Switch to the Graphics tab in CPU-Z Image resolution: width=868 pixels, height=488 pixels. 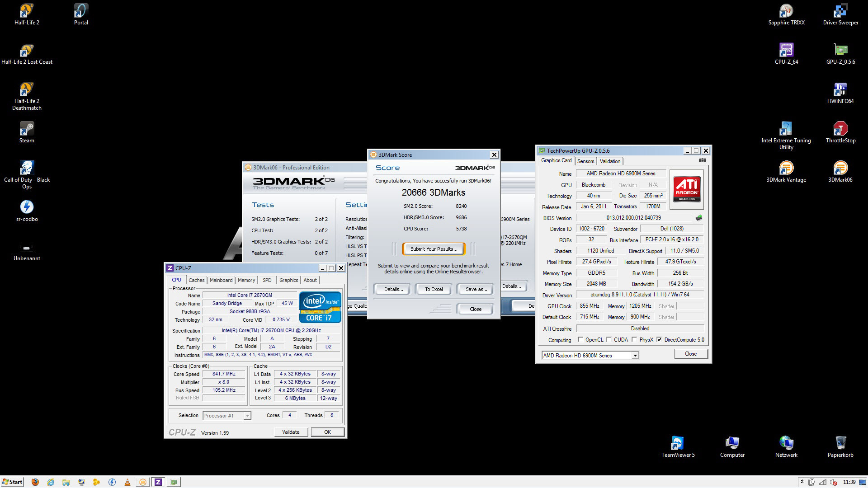[x=289, y=280]
